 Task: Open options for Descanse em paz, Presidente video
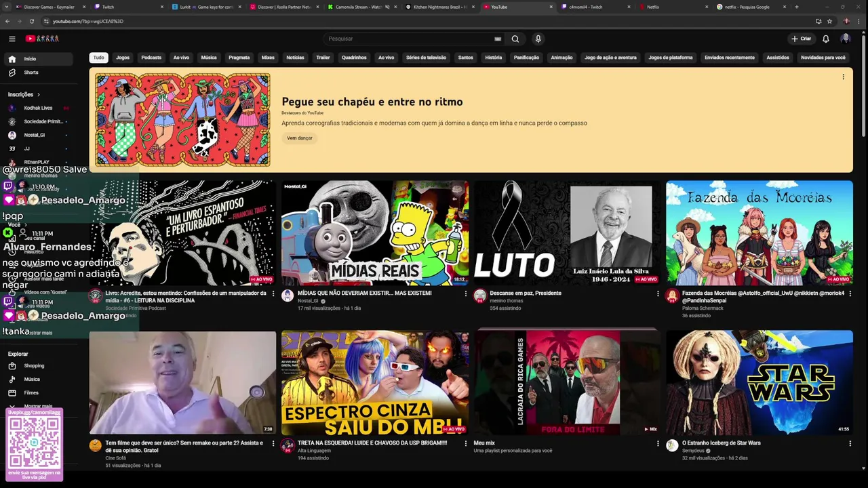658,293
